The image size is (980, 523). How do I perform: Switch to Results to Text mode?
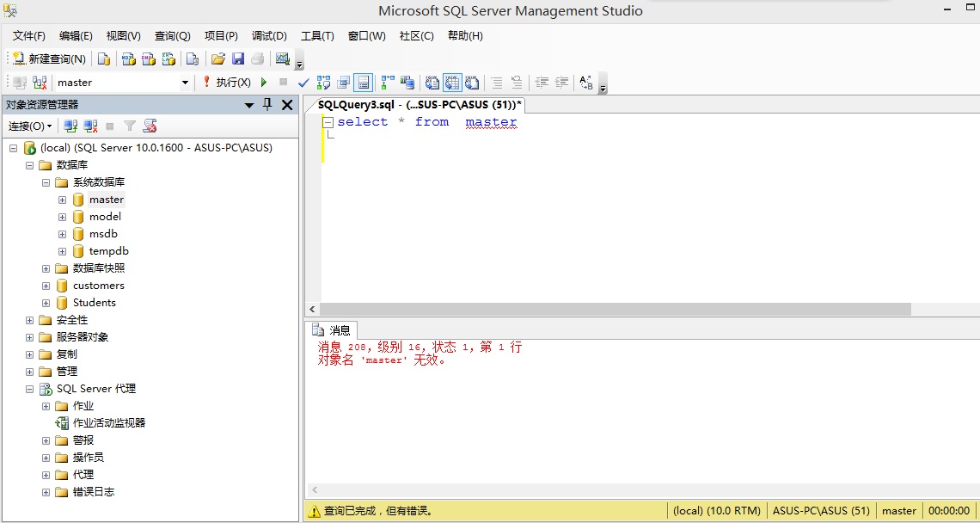pos(432,83)
